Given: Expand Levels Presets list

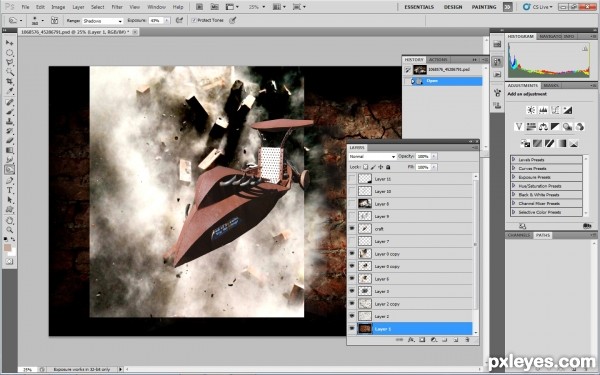Looking at the screenshot, I should coord(514,160).
